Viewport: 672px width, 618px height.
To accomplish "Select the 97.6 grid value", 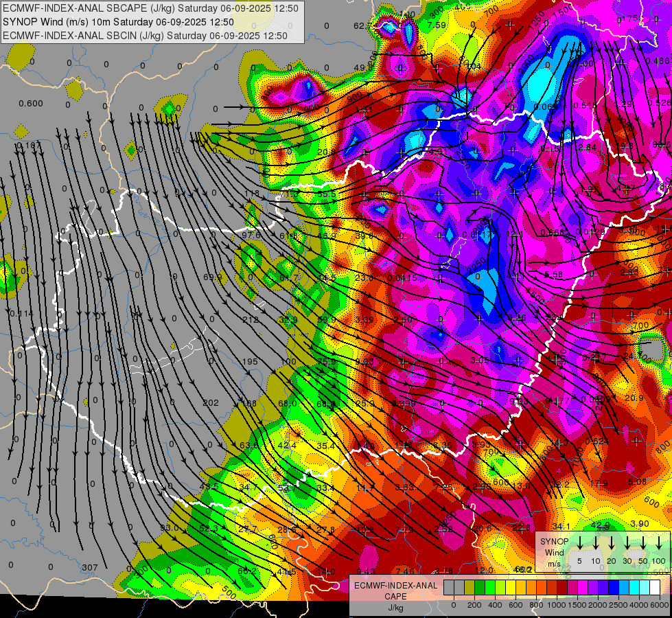I will [251, 236].
